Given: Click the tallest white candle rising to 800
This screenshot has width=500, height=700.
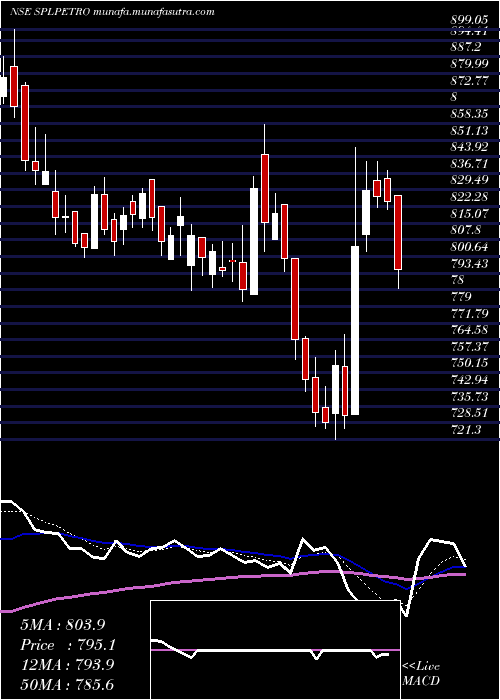Looking at the screenshot, I should click(x=355, y=330).
